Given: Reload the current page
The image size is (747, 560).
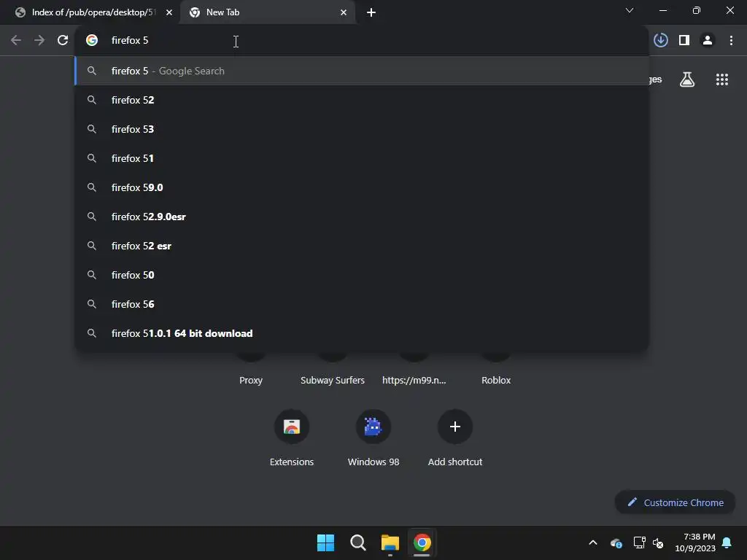Looking at the screenshot, I should [63, 41].
